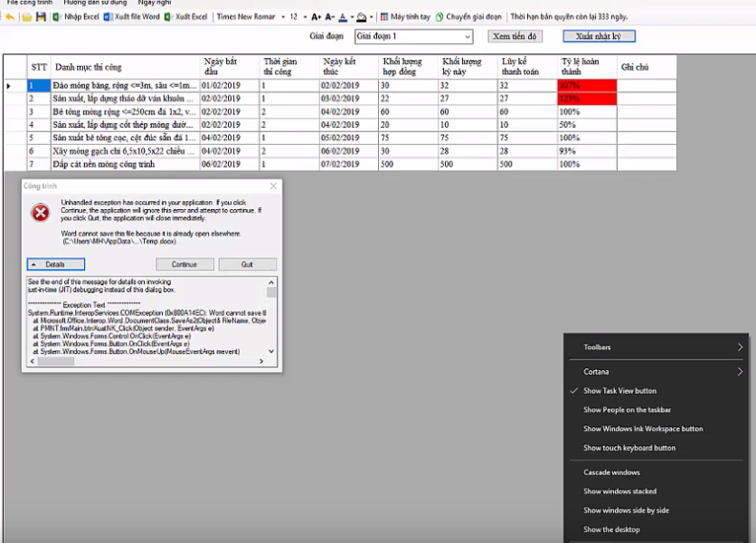Screen dimensions: 756x543
Task: Open font color dropdown arrow
Action: (352, 17)
